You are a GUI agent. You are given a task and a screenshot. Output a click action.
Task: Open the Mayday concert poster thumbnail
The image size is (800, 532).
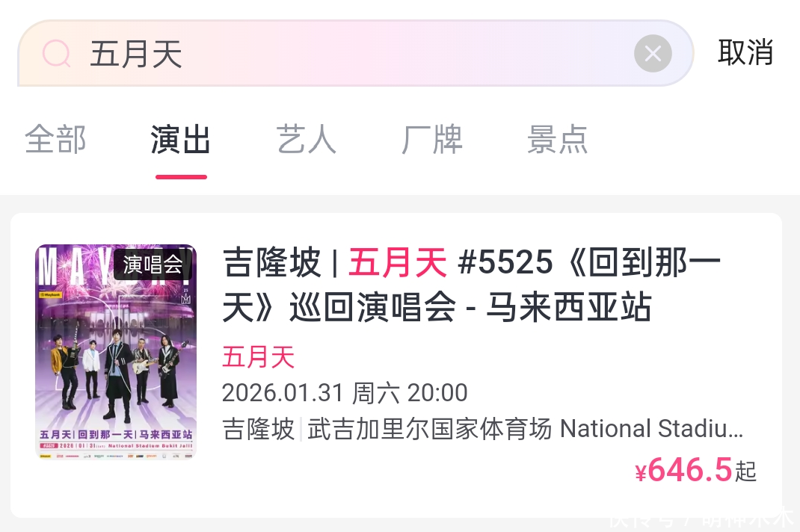click(x=116, y=351)
